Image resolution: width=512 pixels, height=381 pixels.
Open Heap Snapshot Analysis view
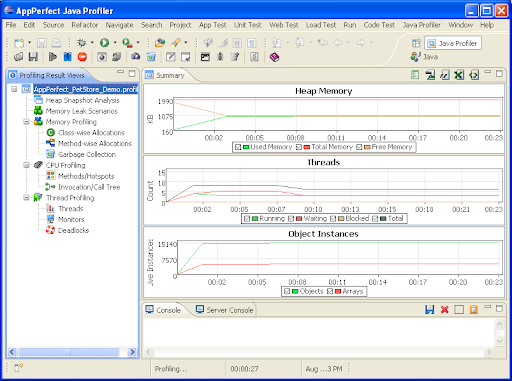tap(82, 100)
